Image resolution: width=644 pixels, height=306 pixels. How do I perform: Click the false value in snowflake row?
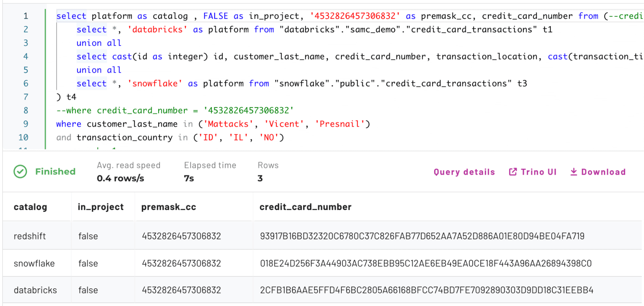(x=88, y=263)
